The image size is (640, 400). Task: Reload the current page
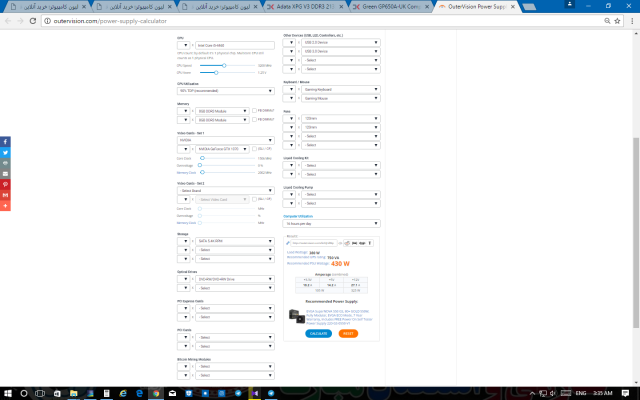click(33, 21)
